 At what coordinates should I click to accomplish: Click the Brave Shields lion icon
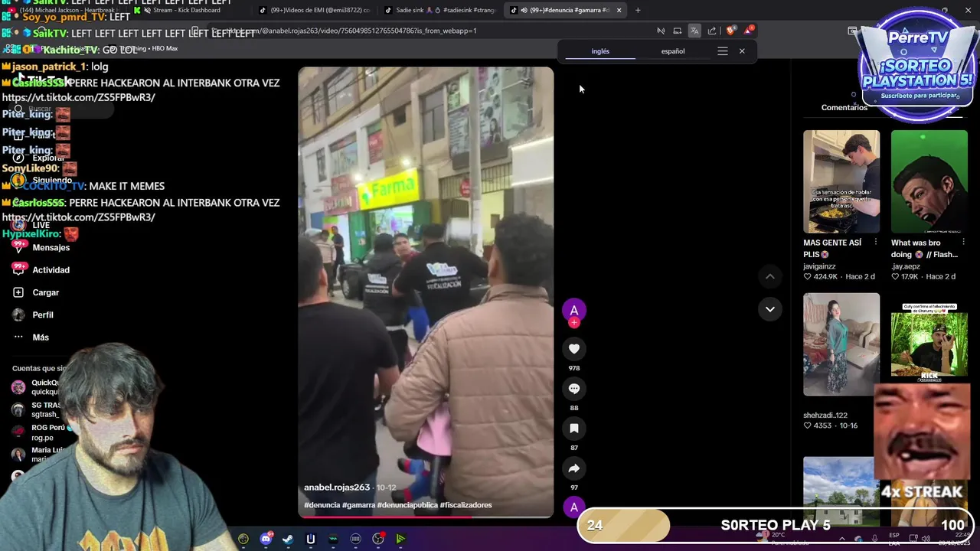(730, 31)
